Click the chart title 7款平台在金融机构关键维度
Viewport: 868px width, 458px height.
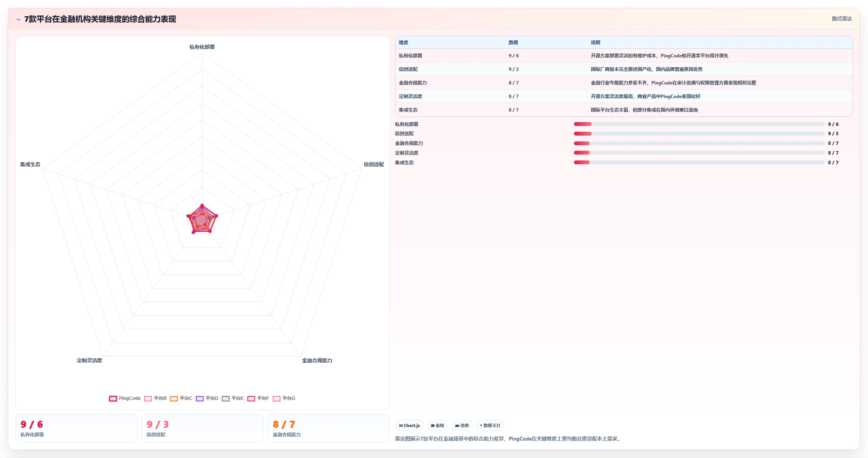(x=100, y=19)
